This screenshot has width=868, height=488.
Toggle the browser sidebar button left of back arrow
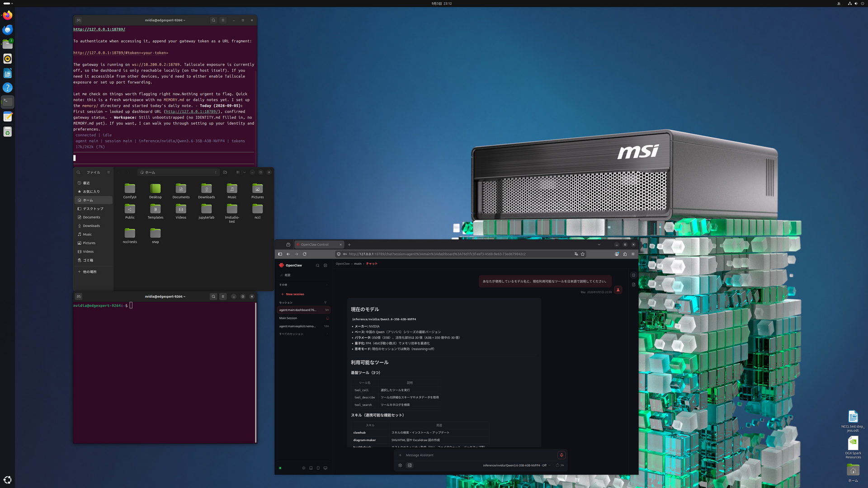(x=280, y=254)
